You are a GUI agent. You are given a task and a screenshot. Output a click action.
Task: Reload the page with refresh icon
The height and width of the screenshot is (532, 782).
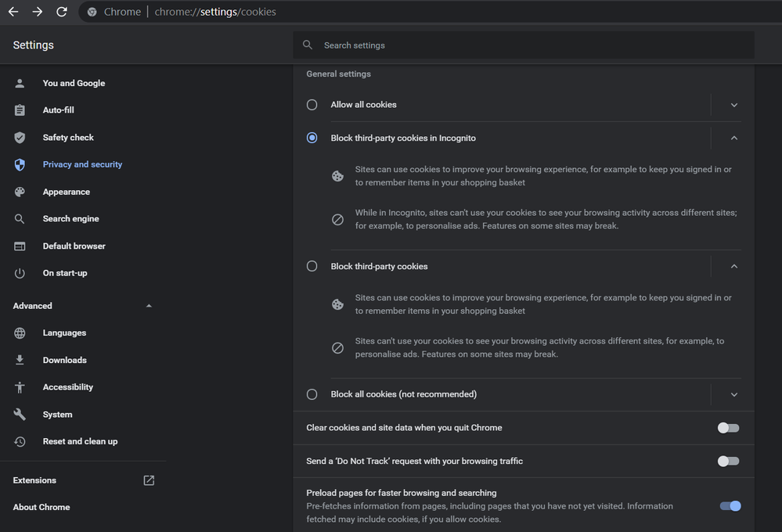(x=62, y=12)
